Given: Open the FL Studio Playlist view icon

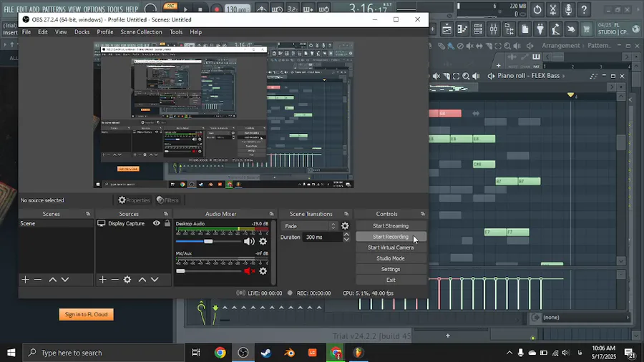Looking at the screenshot, I should click(447, 29).
